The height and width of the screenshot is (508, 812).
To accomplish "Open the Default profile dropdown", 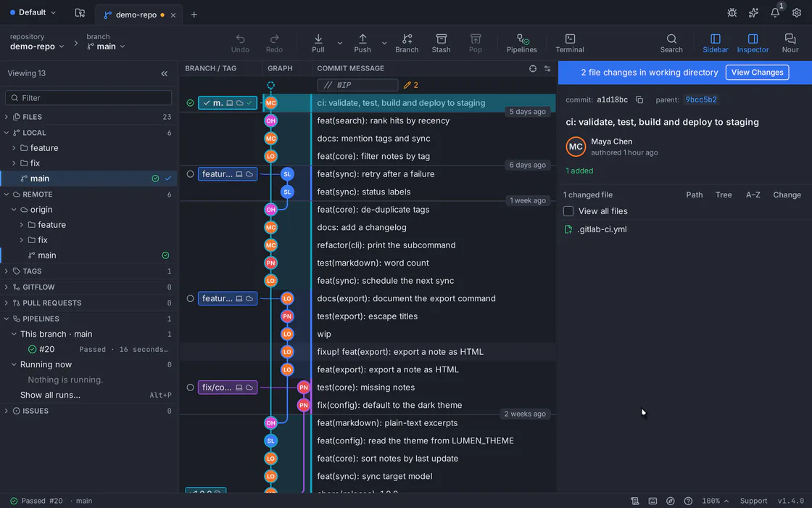I will [33, 12].
